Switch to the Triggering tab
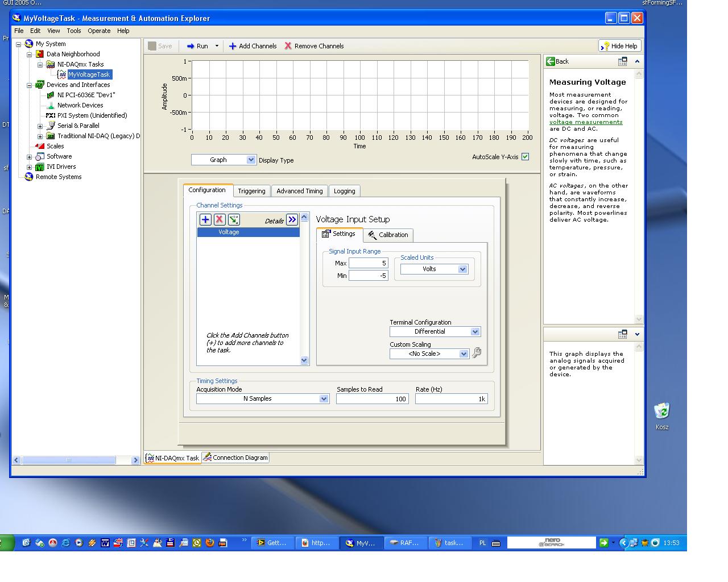The image size is (728, 582). pos(251,191)
